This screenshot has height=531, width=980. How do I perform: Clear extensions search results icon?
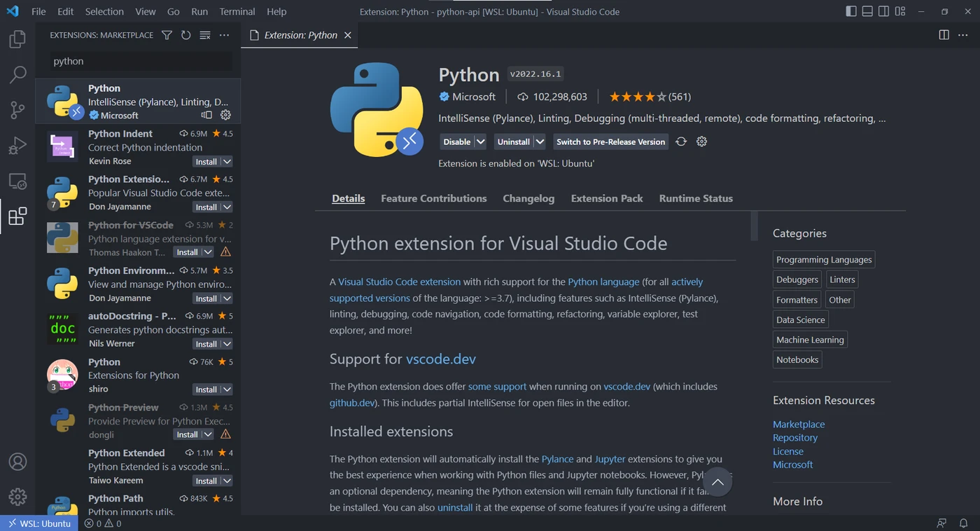[x=204, y=35]
